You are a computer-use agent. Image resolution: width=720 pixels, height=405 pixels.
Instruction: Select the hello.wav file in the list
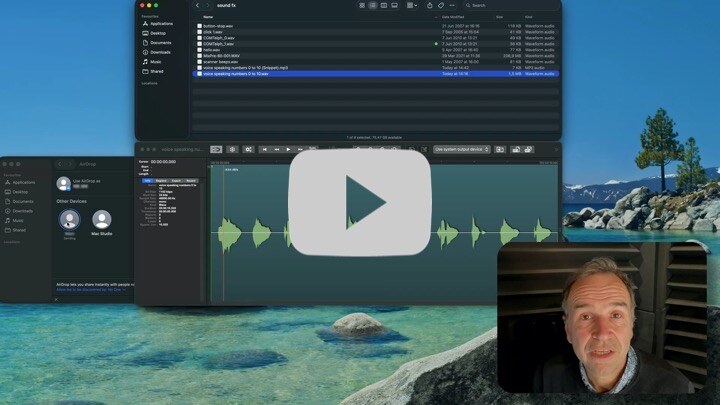[x=209, y=49]
